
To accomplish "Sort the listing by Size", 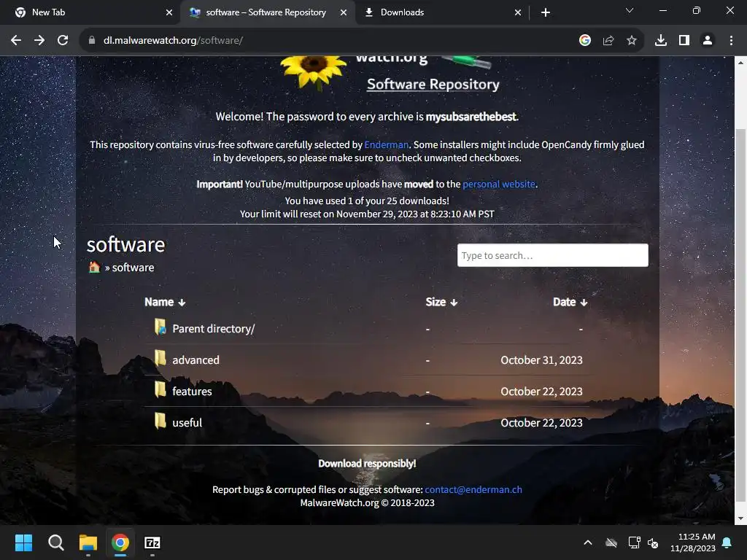I will 441,302.
